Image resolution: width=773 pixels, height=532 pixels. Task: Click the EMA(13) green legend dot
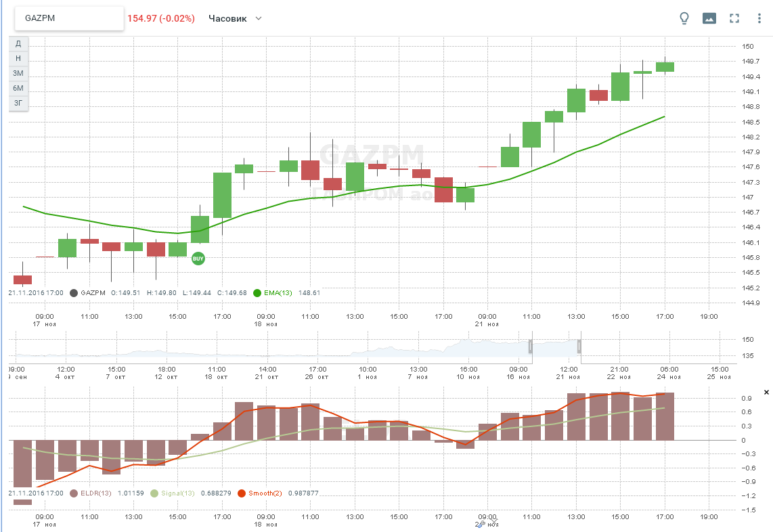[257, 293]
